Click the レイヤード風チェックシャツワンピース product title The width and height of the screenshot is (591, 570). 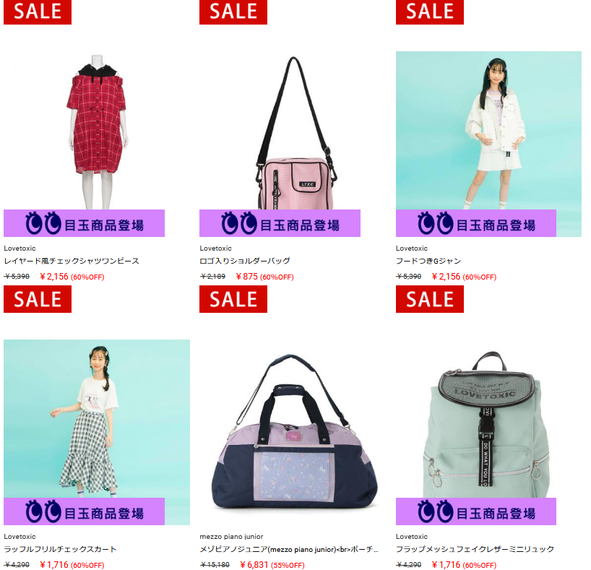(x=72, y=261)
